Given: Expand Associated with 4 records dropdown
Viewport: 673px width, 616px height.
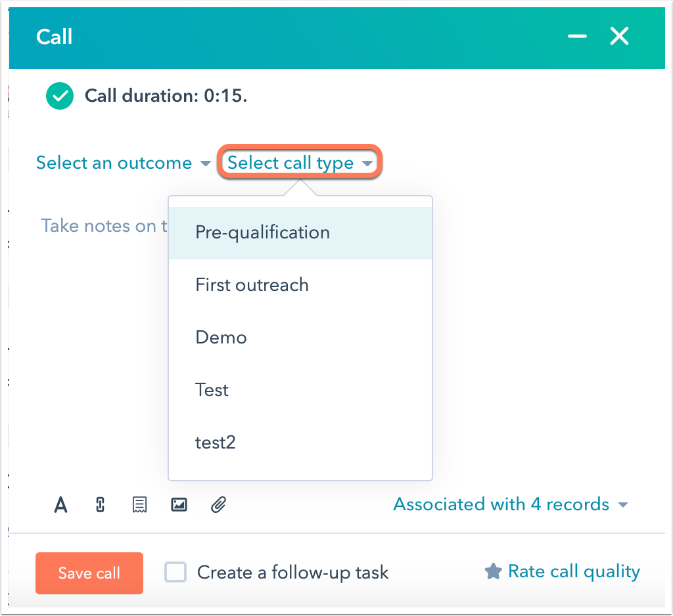Looking at the screenshot, I should click(511, 504).
